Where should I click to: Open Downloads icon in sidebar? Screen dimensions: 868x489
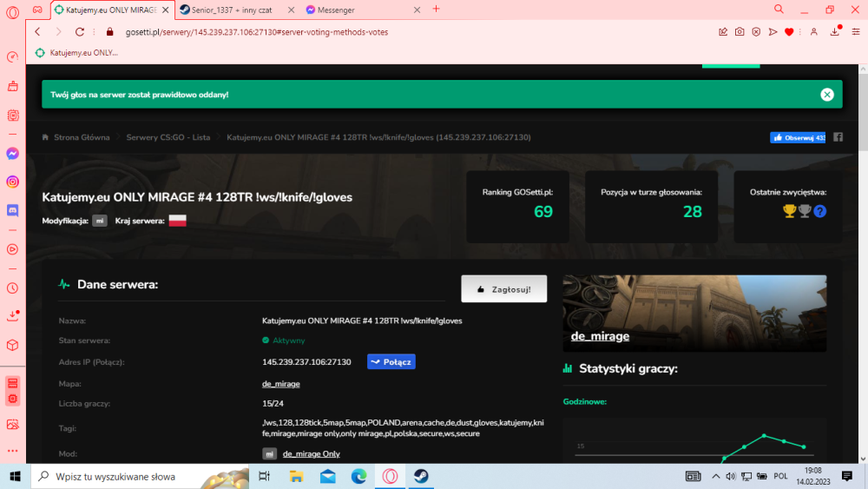(13, 315)
